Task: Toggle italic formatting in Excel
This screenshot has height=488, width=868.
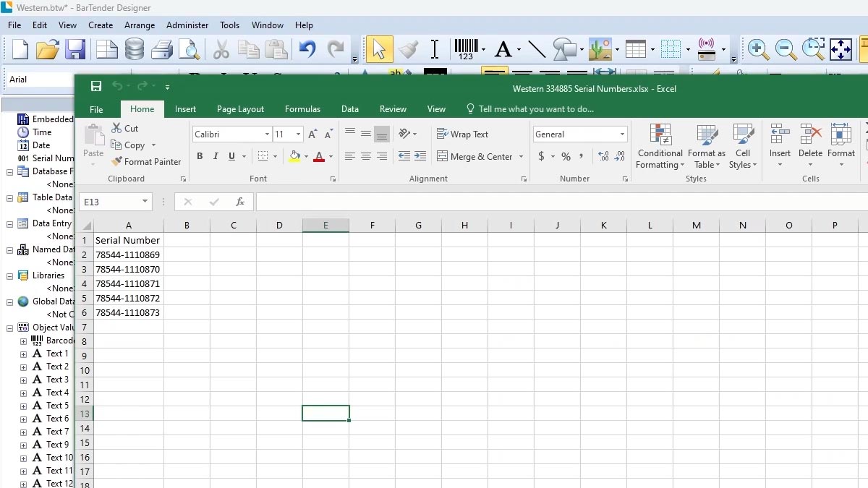Action: [215, 156]
